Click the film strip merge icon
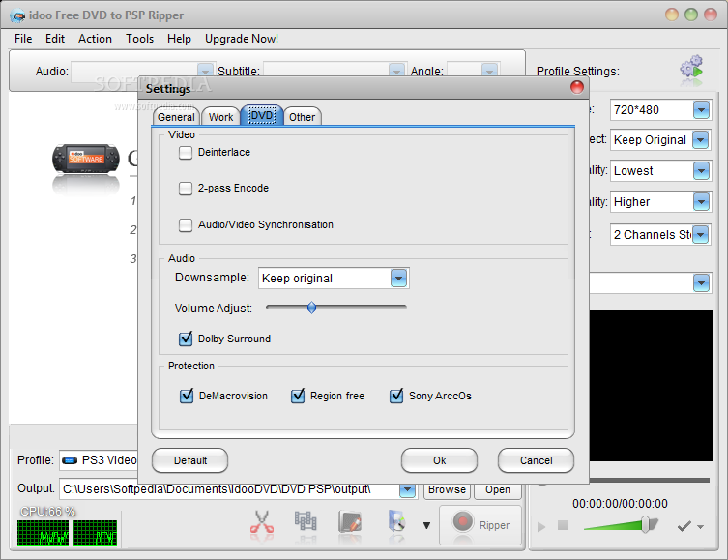Viewport: 728px width, 560px height. click(306, 522)
